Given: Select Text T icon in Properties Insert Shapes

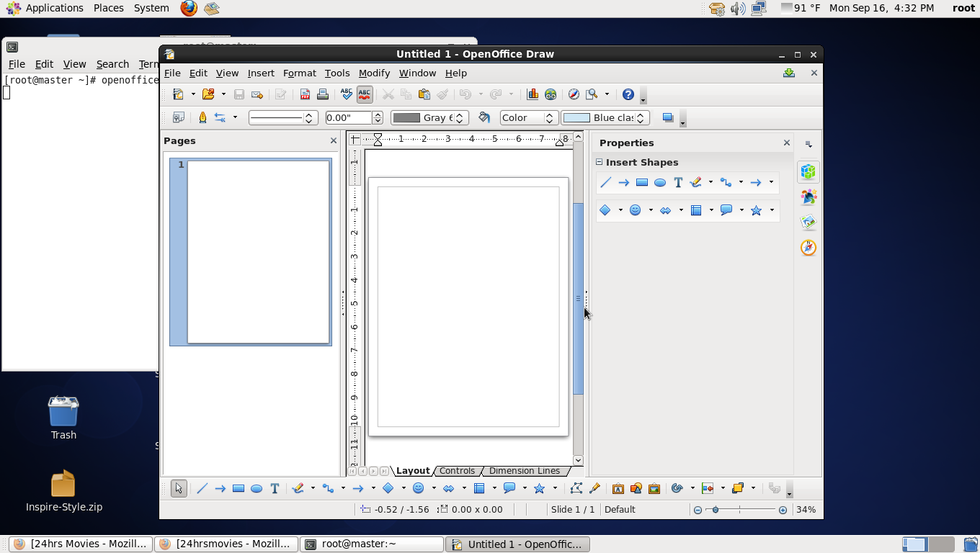Looking at the screenshot, I should tap(678, 183).
